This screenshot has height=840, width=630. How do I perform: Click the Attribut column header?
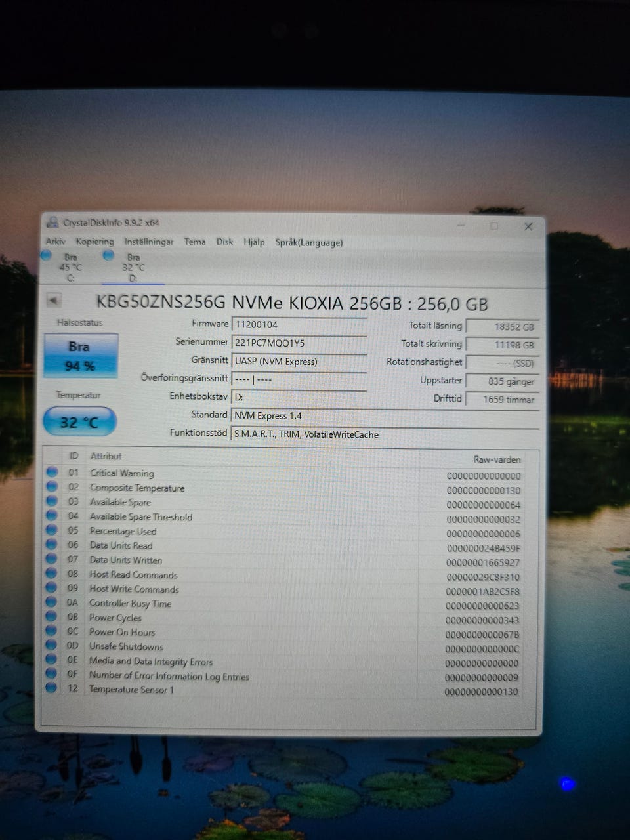tap(106, 455)
